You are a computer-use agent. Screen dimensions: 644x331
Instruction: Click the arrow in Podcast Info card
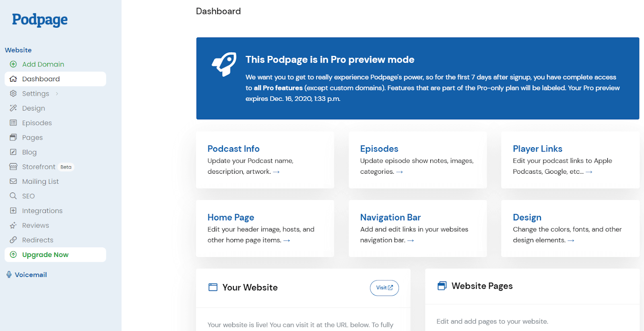276,172
